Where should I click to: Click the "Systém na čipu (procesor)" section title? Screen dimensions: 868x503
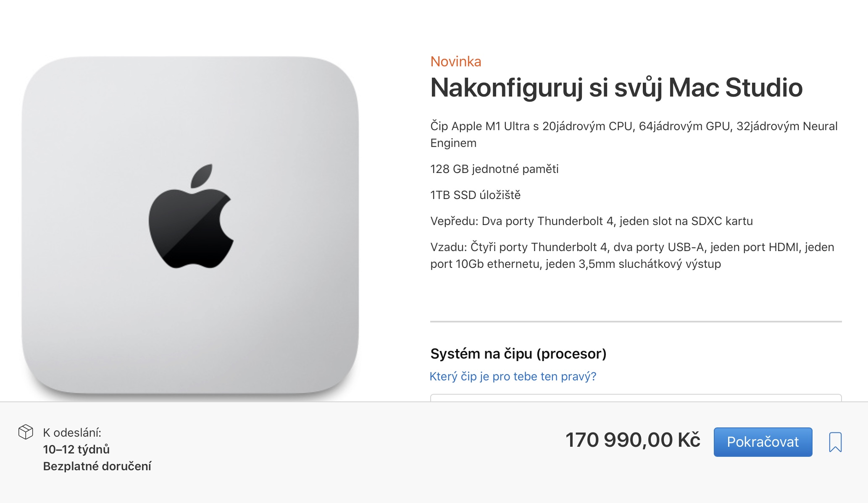[x=518, y=354]
